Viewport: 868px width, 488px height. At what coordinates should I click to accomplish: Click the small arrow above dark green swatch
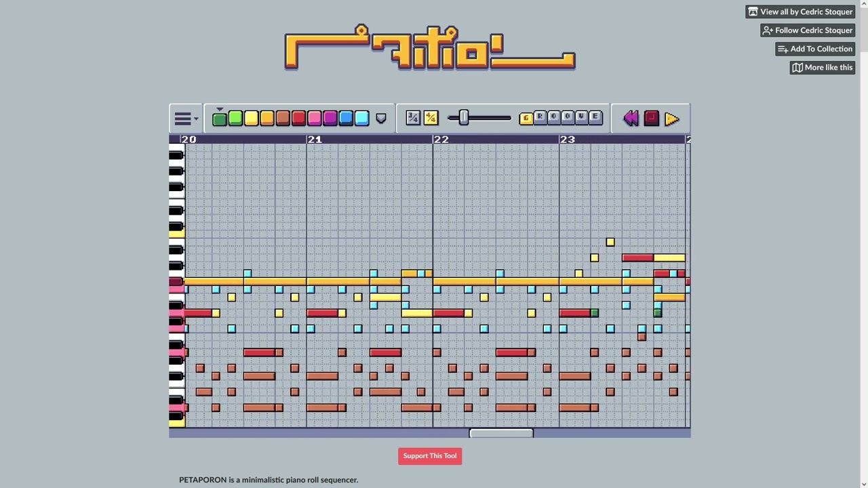(x=219, y=109)
